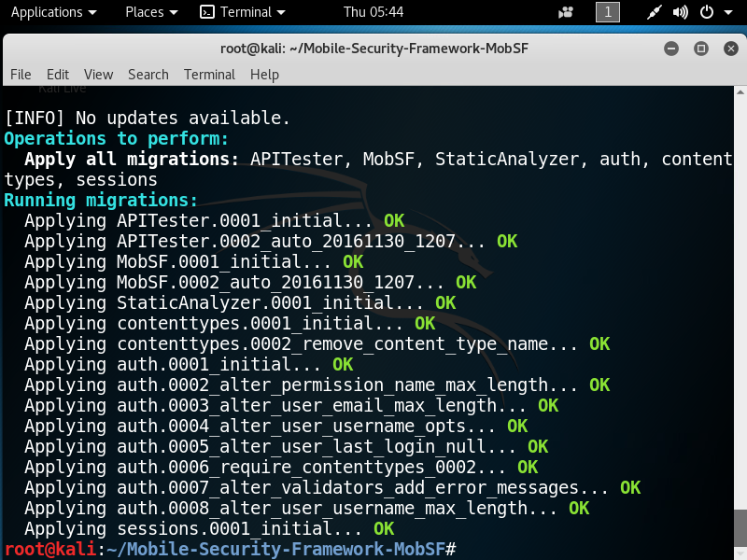Click the '[INFO] No updates available.' line
The image size is (747, 560).
(148, 119)
